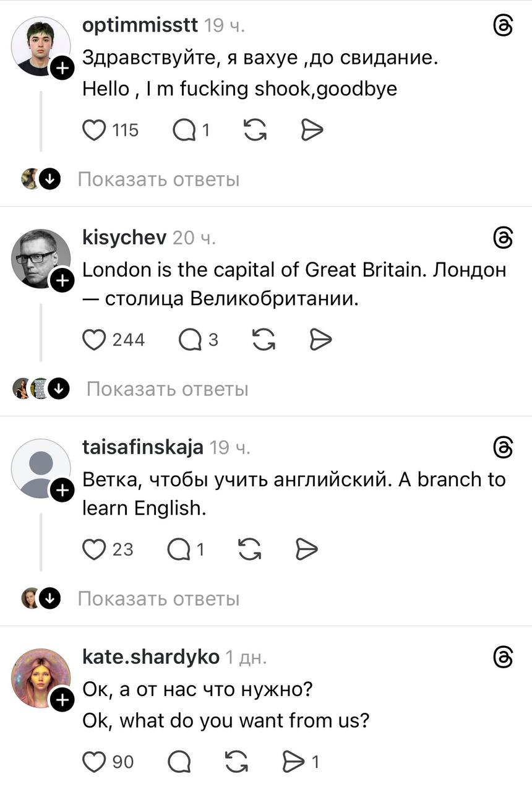Repost kisychev's London comment
The image size is (532, 792).
tap(265, 340)
